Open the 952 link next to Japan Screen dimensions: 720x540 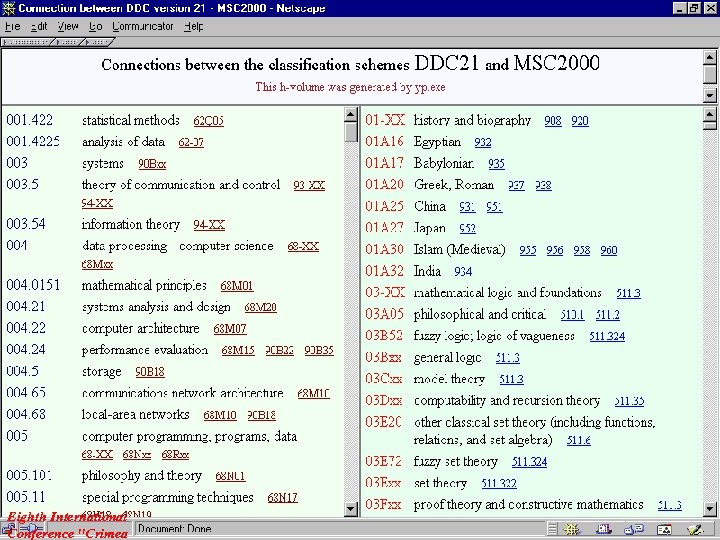pyautogui.click(x=467, y=228)
